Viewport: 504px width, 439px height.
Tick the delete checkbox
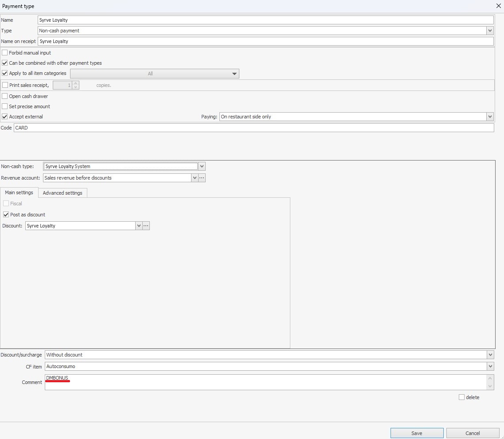click(461, 397)
